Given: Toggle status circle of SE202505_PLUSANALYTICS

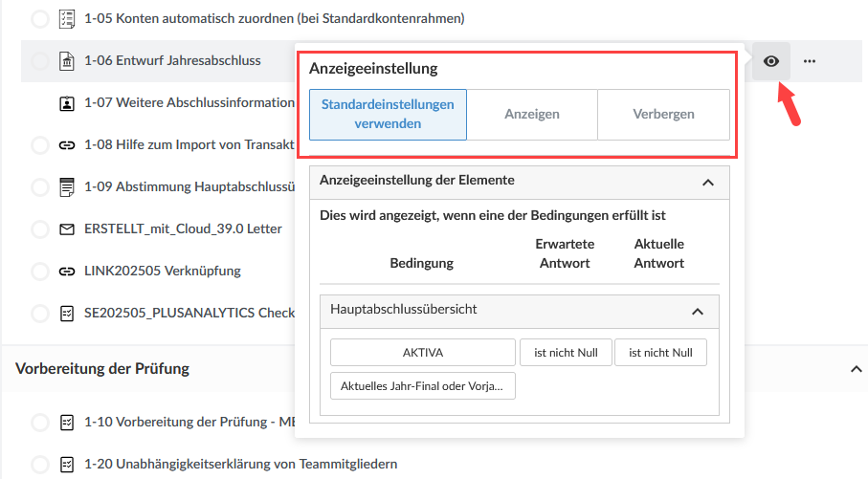Looking at the screenshot, I should (40, 314).
